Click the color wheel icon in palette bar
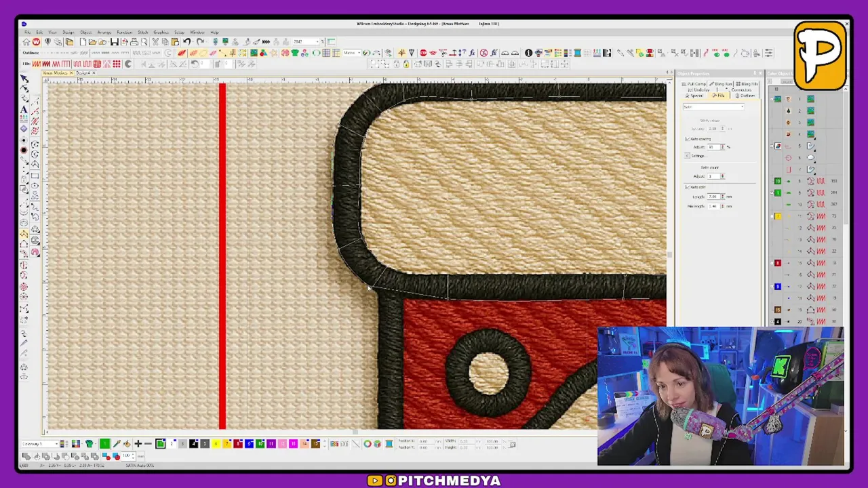Viewport: 868px width, 488px height. pos(367,444)
